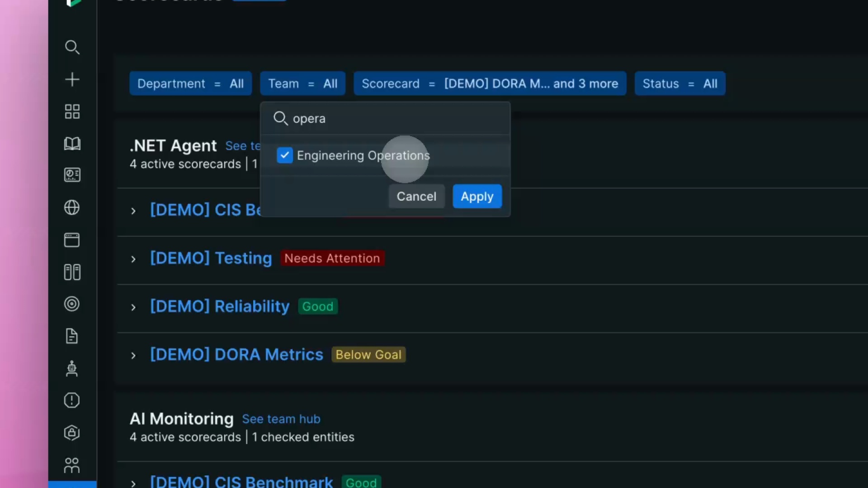Expand the [DEMO] Testing scorecard row
The width and height of the screenshot is (868, 488).
(133, 259)
